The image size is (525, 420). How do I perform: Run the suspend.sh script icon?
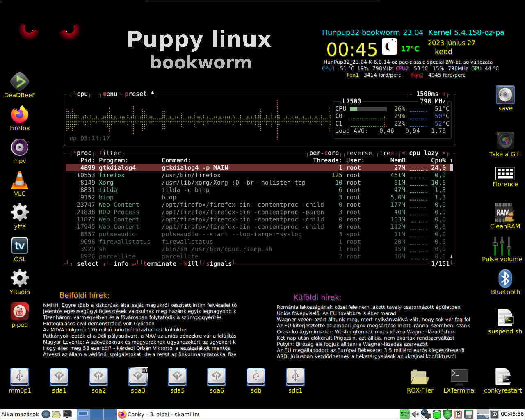coord(505,318)
